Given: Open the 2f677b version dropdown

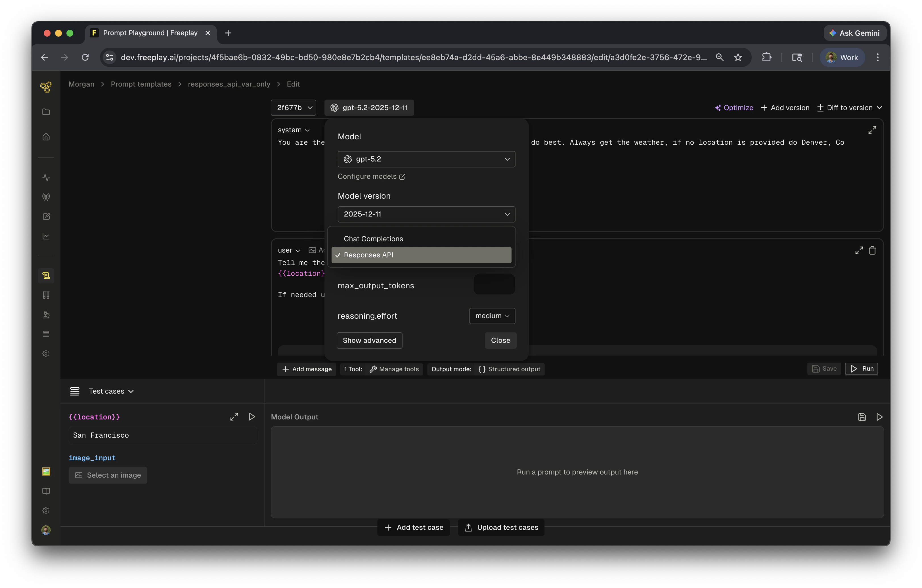Looking at the screenshot, I should point(293,108).
